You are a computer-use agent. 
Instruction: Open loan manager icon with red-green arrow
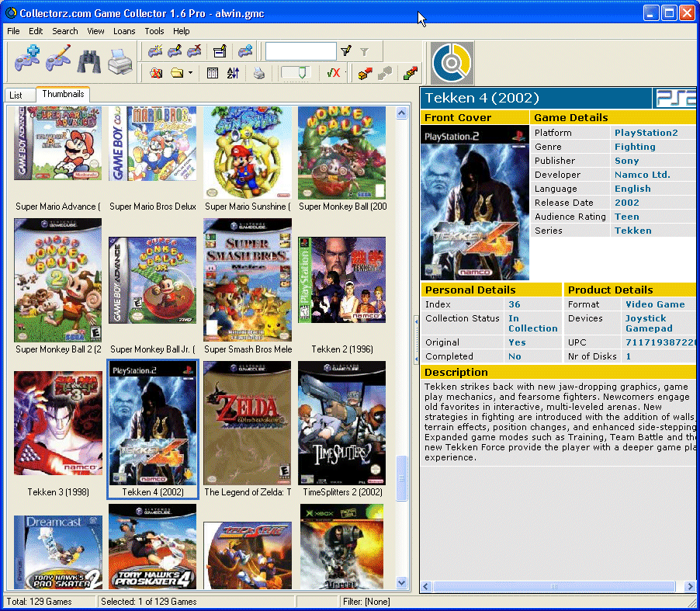[411, 73]
